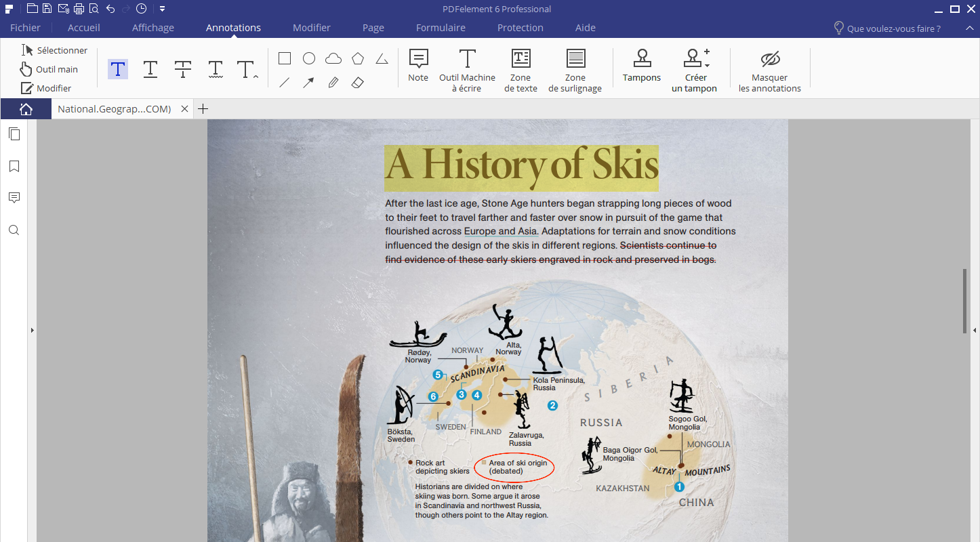Viewport: 980px width, 542px height.
Task: Open the print preview magnifier icon
Action: 94,9
